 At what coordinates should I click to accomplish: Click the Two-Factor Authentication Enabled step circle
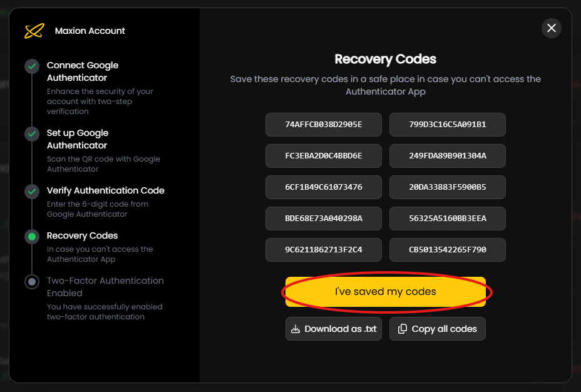point(32,282)
